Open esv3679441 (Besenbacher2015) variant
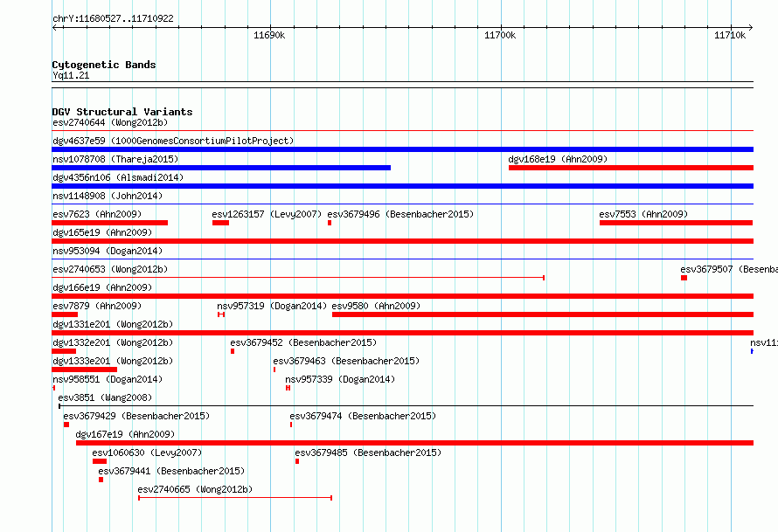The image size is (778, 532). coord(171,471)
